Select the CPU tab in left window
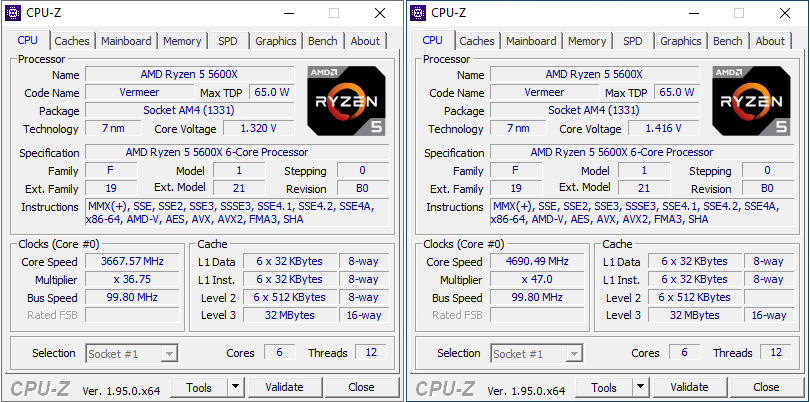Viewport: 810px width, 402px height. click(x=27, y=40)
